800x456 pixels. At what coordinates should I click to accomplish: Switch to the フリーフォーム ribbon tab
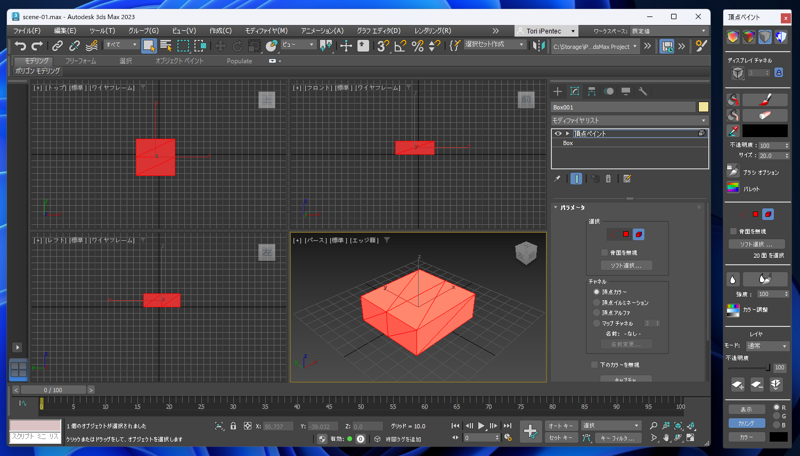(x=80, y=61)
